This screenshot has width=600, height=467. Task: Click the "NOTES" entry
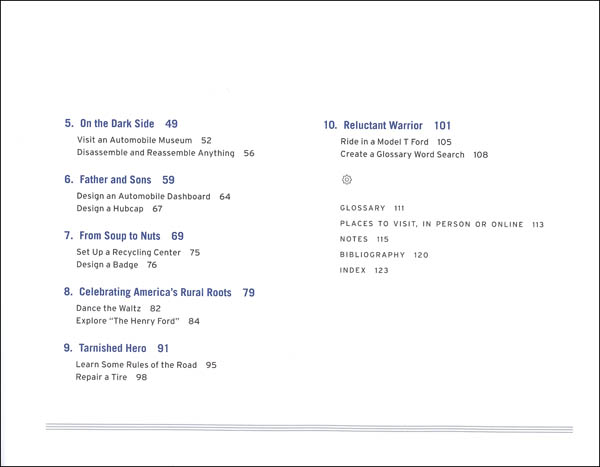click(354, 239)
